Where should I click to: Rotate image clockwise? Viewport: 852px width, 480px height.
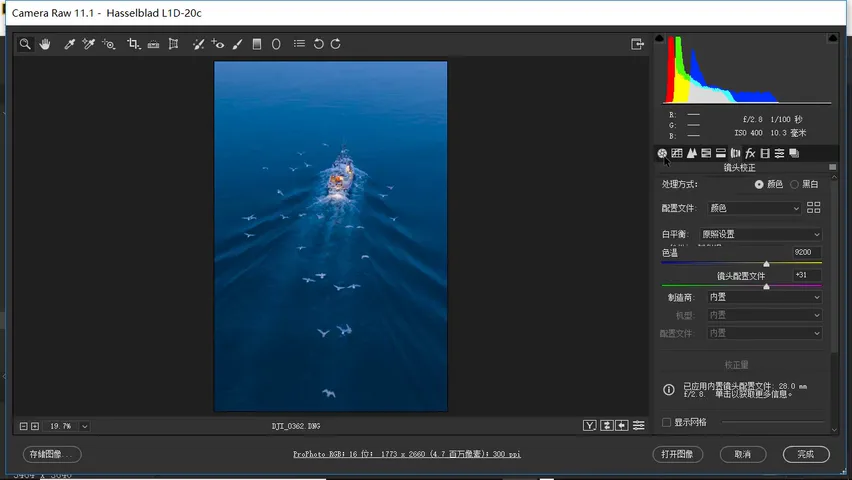(x=336, y=44)
